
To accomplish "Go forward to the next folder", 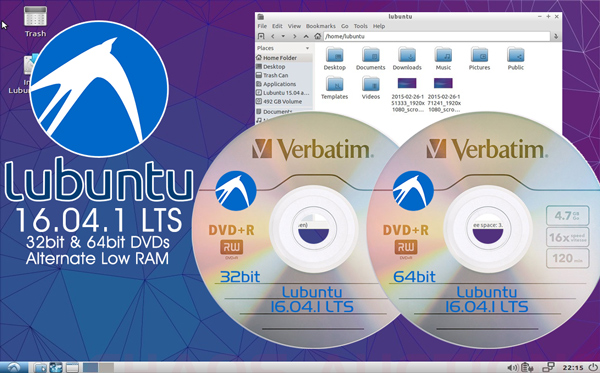I will (x=295, y=36).
